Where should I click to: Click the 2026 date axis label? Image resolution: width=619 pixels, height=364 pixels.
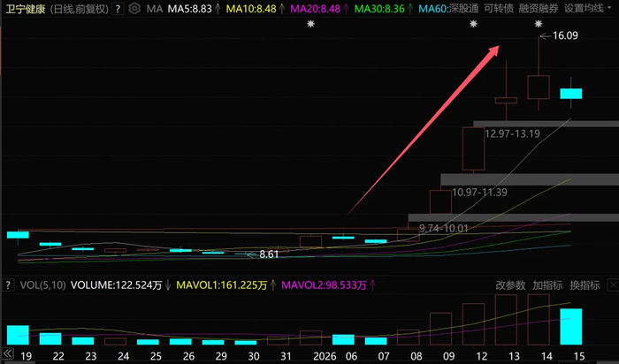point(325,357)
